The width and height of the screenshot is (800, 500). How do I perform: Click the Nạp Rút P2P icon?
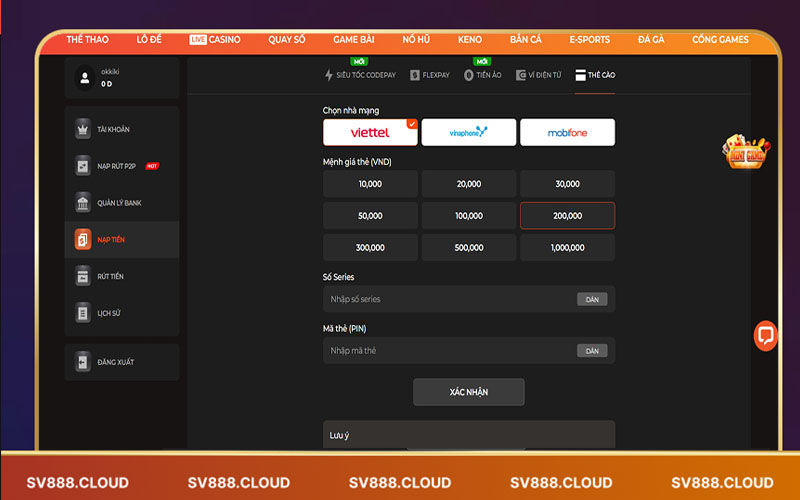(x=83, y=166)
